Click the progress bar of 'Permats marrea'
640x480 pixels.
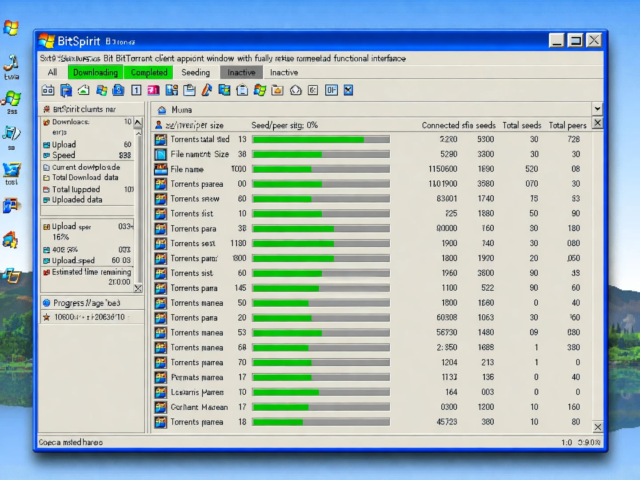point(321,378)
